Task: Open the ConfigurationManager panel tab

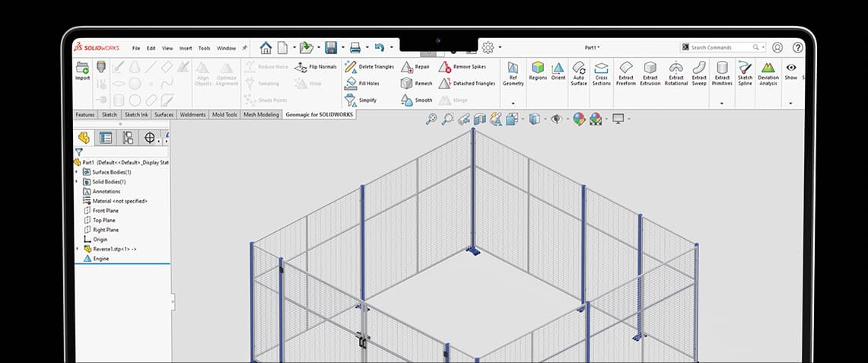Action: [128, 137]
